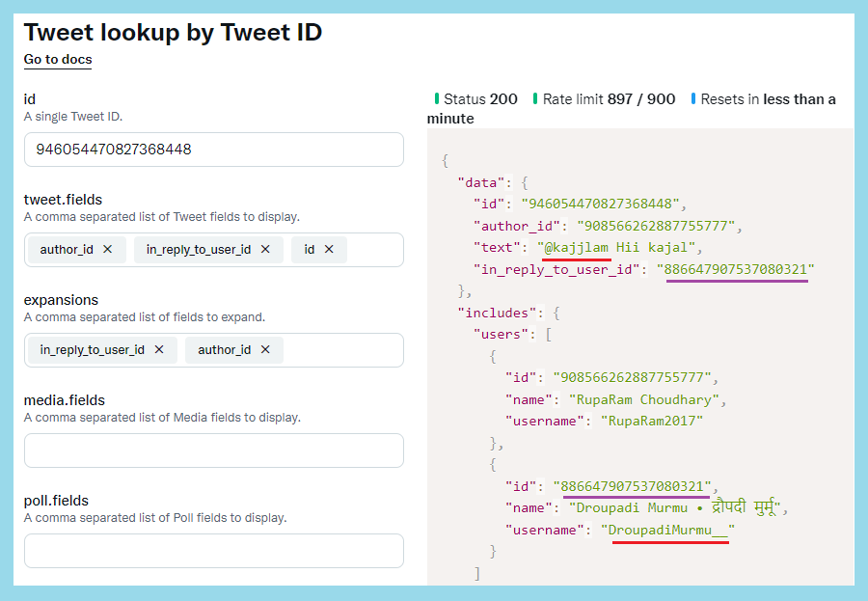Click inside the tweet.fields tag box
868x601 pixels.
coord(374,250)
